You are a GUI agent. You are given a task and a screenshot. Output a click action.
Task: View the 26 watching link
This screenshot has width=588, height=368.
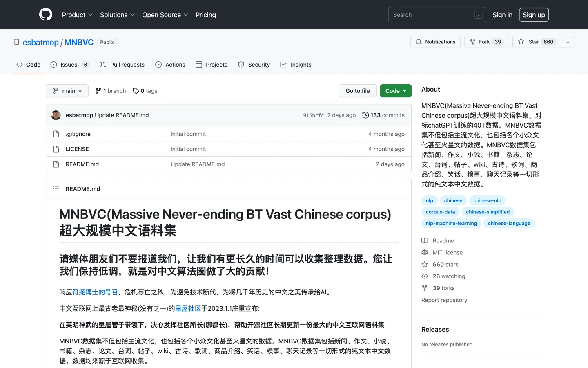pyautogui.click(x=449, y=276)
